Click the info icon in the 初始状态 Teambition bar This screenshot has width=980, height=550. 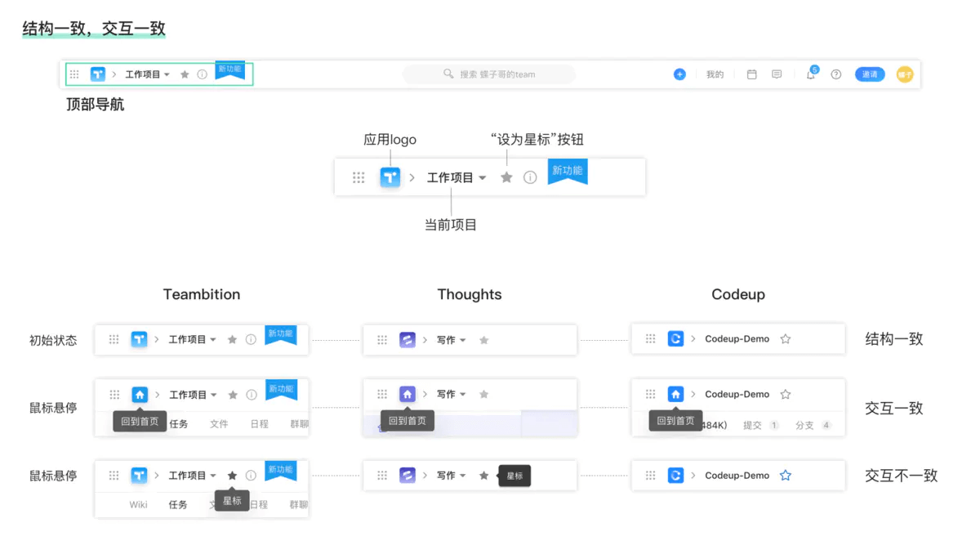(x=251, y=339)
